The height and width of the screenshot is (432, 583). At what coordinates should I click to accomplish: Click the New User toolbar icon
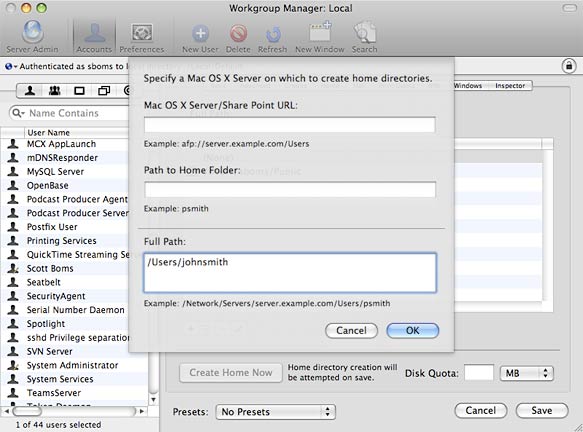click(200, 39)
